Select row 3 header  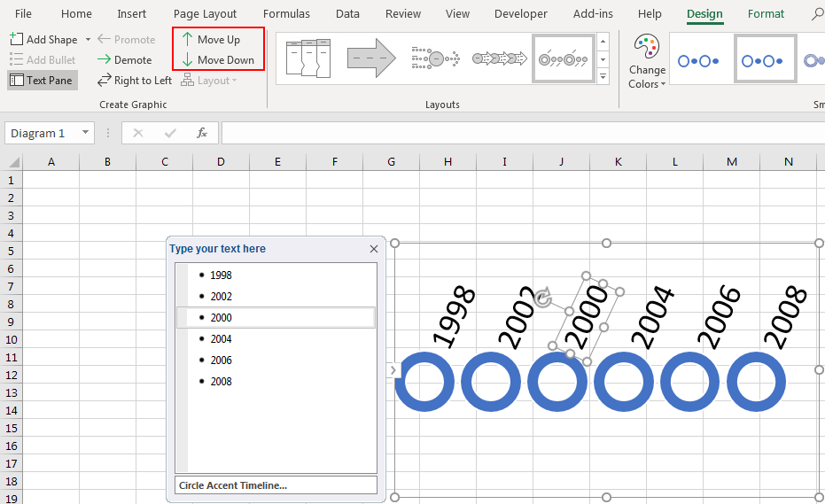click(x=11, y=216)
